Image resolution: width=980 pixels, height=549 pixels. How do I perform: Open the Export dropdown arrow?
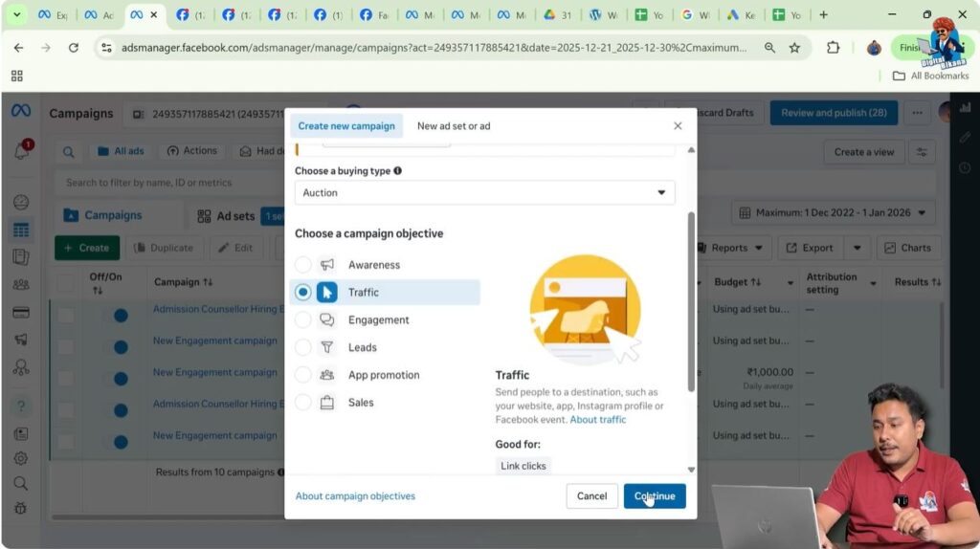[857, 248]
